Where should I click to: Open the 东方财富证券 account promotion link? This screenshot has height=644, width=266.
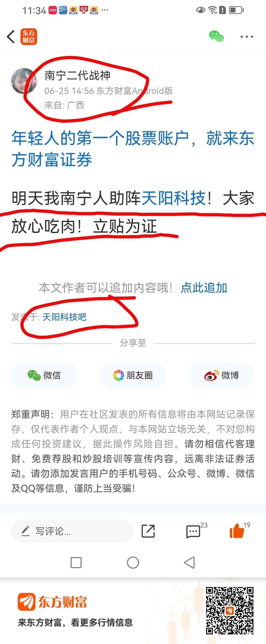(133, 149)
